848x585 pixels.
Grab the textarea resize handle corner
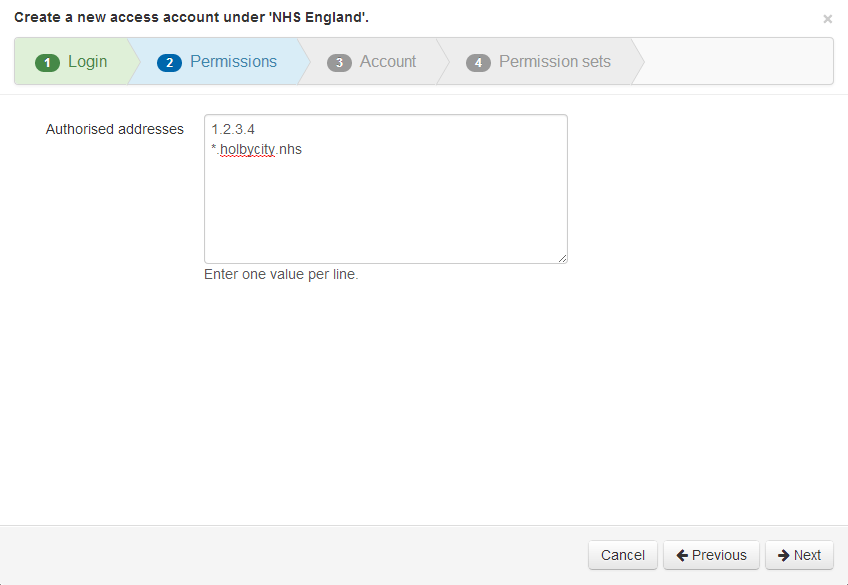click(x=562, y=258)
